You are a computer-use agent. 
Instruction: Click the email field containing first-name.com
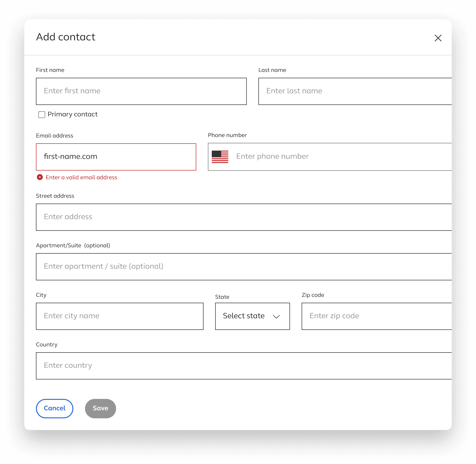116,157
